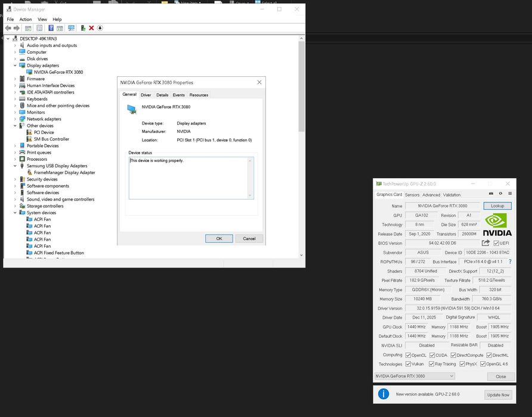Click Update Now for GPU-Z 2.68.0
This screenshot has width=532, height=417.
click(x=498, y=395)
